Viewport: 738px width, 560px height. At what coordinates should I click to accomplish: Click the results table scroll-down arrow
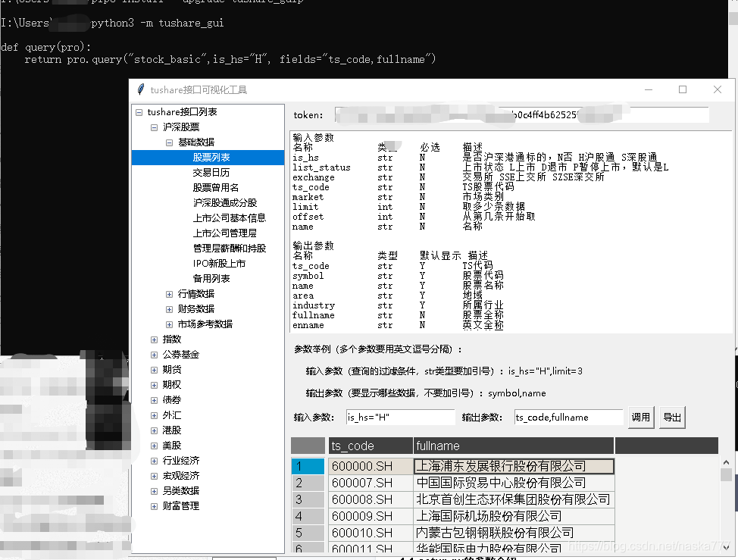tap(726, 547)
